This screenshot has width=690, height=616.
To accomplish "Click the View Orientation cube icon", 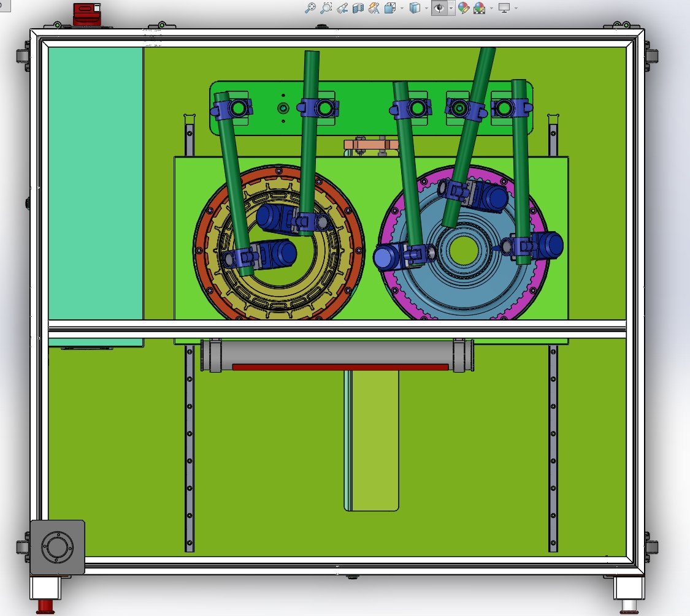I will pyautogui.click(x=390, y=8).
